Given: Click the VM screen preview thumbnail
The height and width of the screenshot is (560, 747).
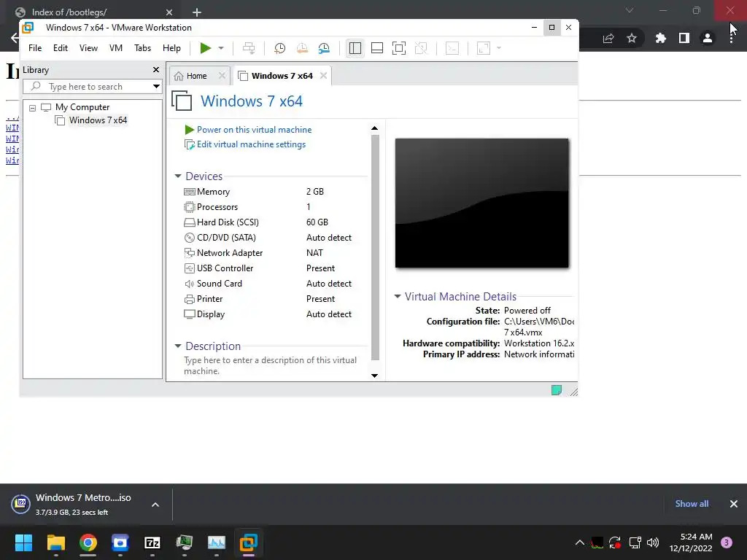Looking at the screenshot, I should pyautogui.click(x=481, y=203).
